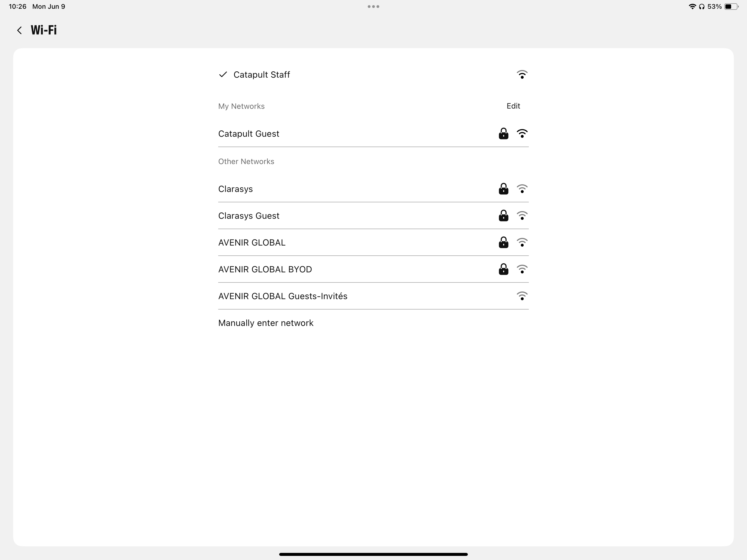Tap the checkmark beside Catapult Staff
Screen dimensions: 747x560
tap(223, 74)
